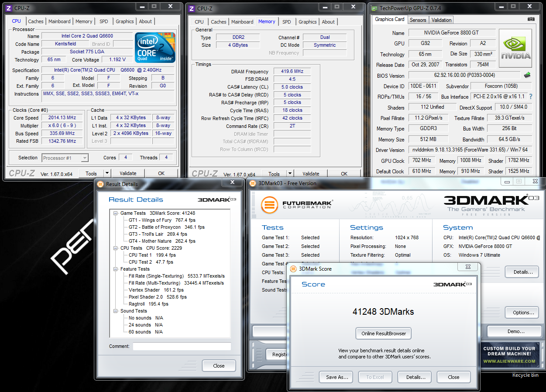This screenshot has height=392, width=546.
Task: Switch to Sensors tab in GPU-Z
Action: [x=418, y=20]
